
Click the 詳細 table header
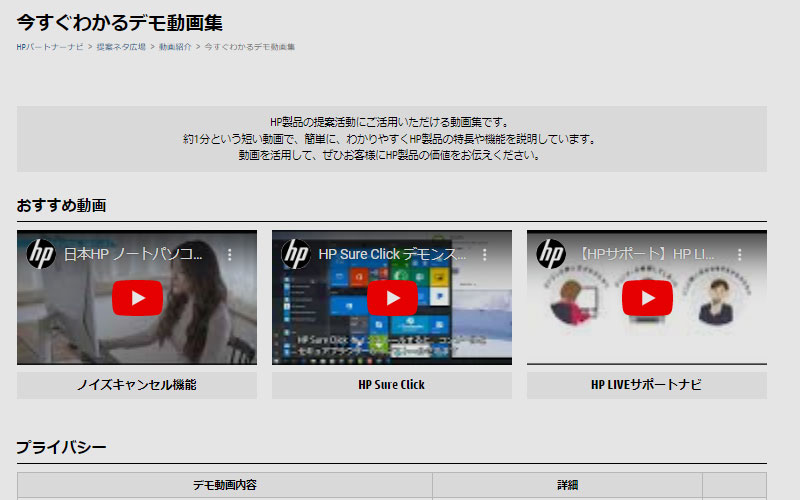point(567,485)
